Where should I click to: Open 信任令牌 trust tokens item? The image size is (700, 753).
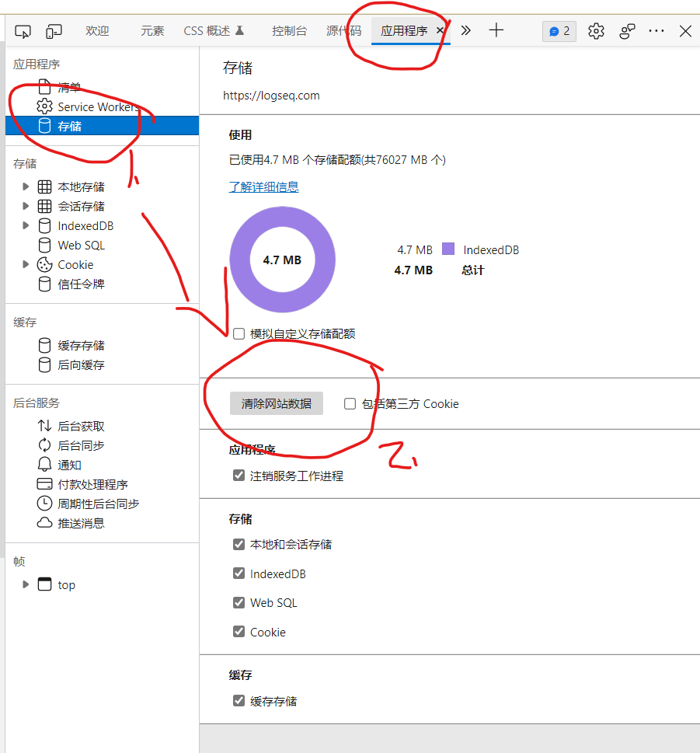pyautogui.click(x=71, y=284)
